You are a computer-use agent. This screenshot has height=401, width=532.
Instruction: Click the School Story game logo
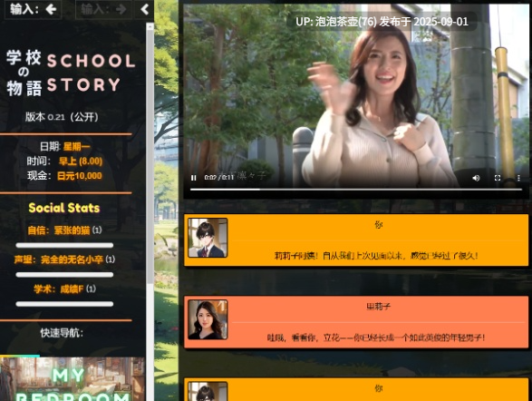pos(72,73)
